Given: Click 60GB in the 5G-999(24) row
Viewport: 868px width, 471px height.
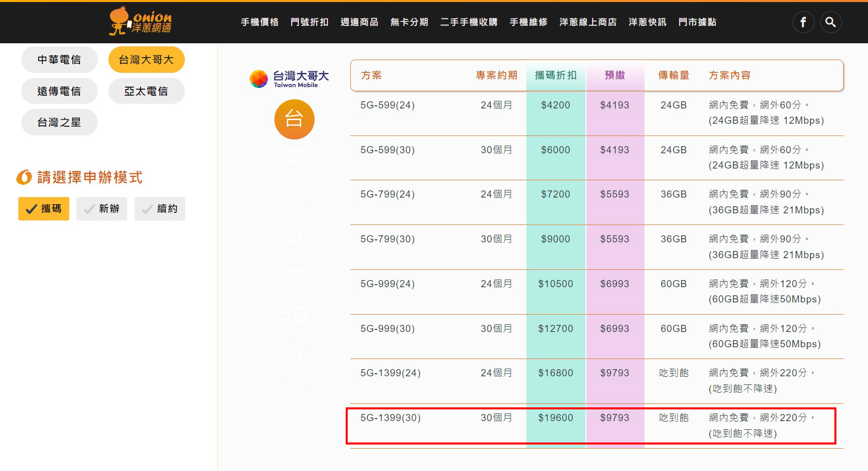Looking at the screenshot, I should [x=674, y=284].
